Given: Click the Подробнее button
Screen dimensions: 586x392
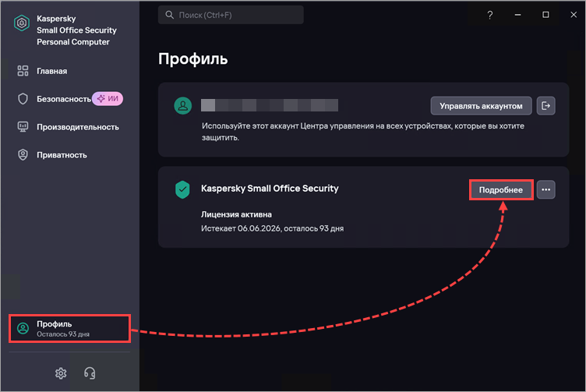Looking at the screenshot, I should pyautogui.click(x=501, y=190).
